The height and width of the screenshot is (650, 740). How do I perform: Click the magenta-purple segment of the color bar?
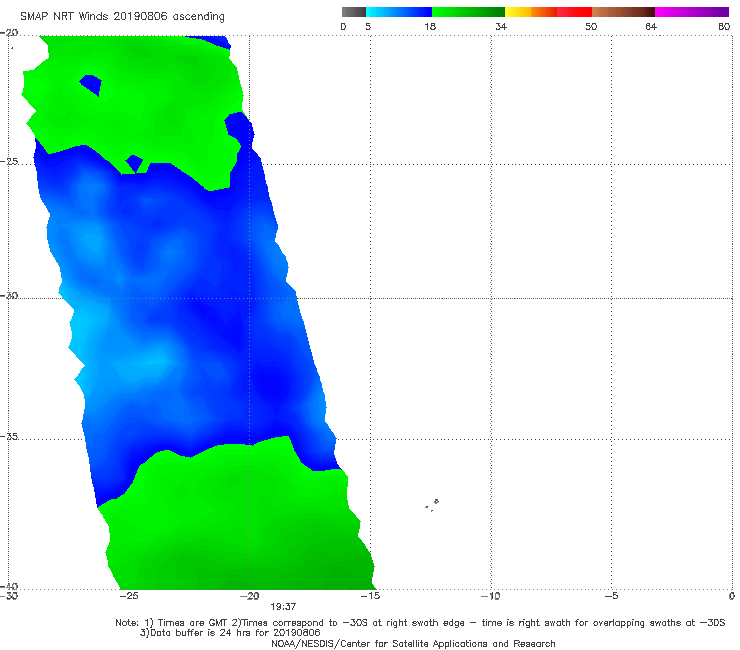point(692,12)
